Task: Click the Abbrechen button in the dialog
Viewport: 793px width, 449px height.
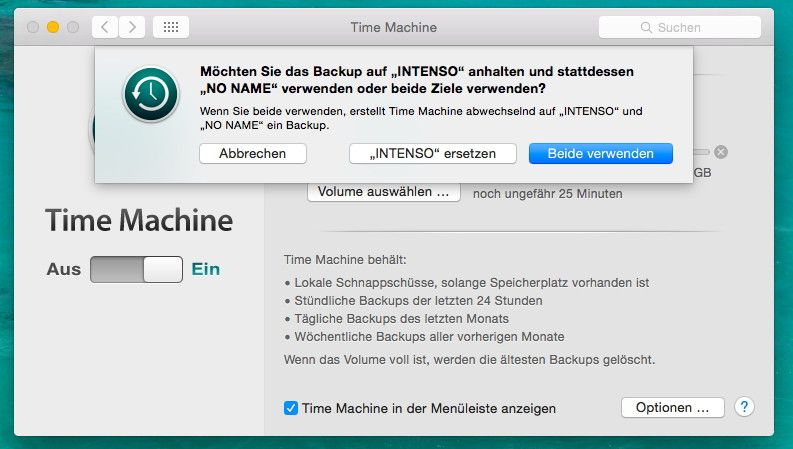Action: (x=253, y=153)
